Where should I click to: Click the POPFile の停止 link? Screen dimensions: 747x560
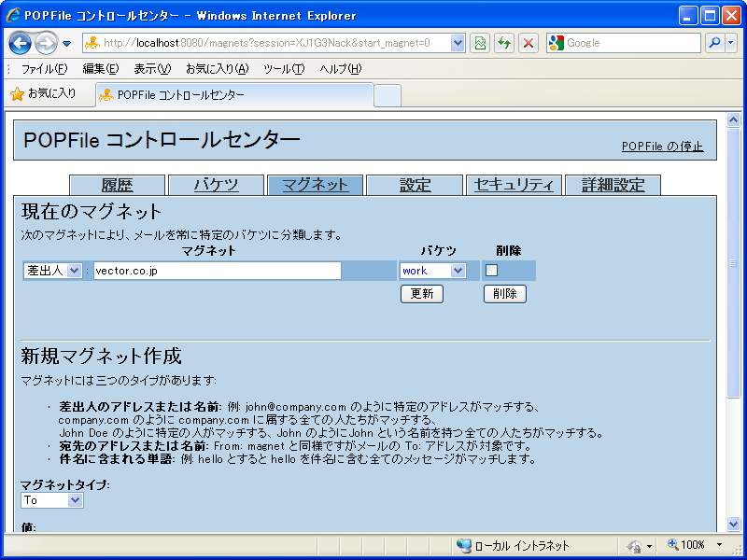click(663, 147)
